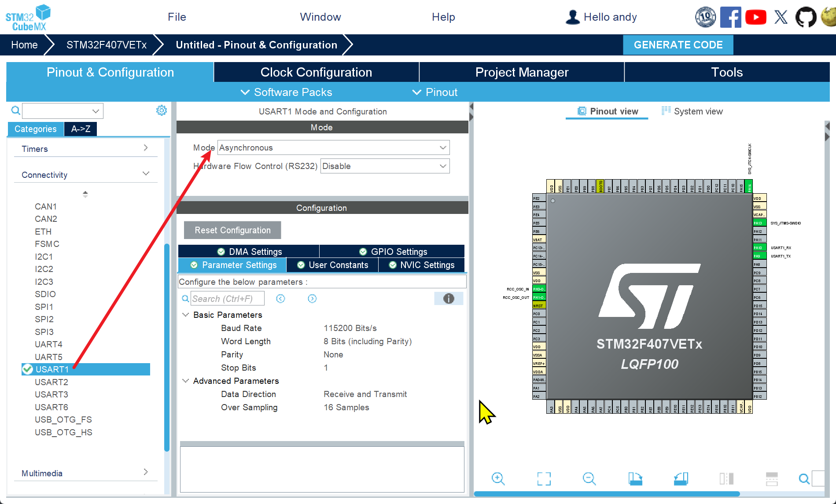Open the YouTube icon link
Image resolution: width=836 pixels, height=504 pixels.
point(756,17)
